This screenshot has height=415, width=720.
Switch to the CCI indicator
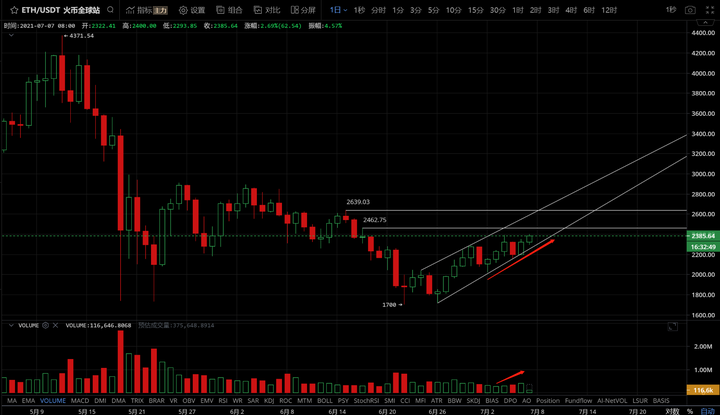(x=405, y=400)
